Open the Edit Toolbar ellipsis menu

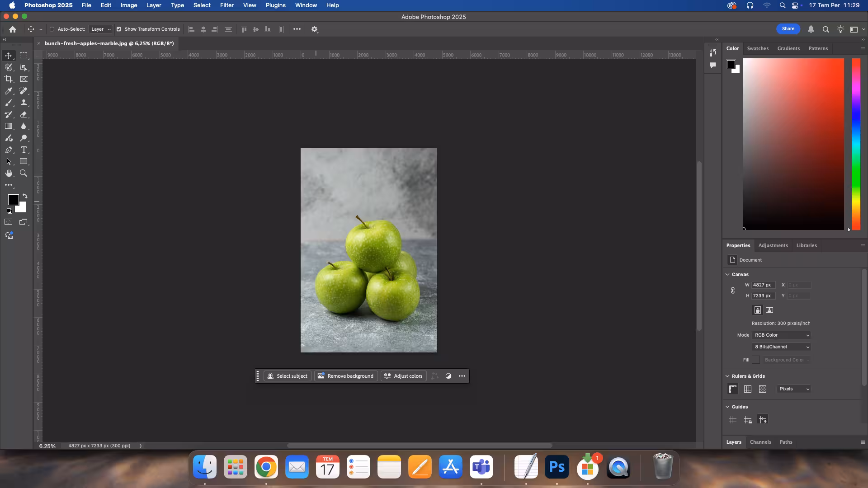(9, 185)
